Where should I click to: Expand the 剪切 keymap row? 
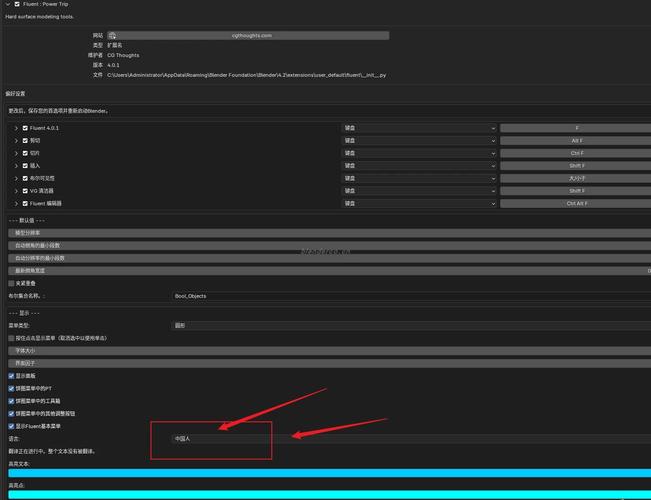pyautogui.click(x=16, y=140)
